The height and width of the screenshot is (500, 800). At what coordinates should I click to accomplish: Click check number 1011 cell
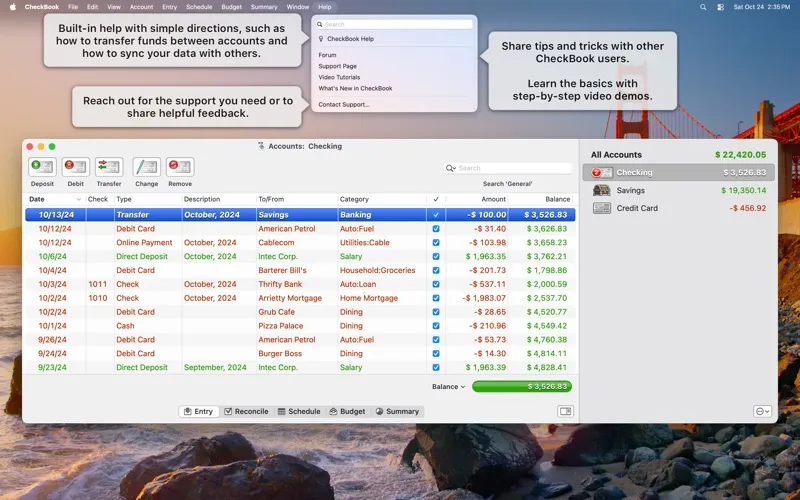(x=98, y=284)
